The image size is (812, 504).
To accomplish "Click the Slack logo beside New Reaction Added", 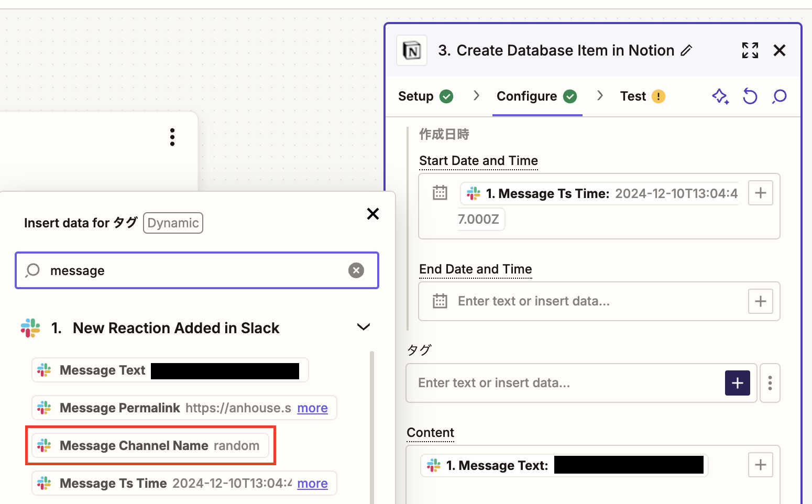I will pos(30,328).
